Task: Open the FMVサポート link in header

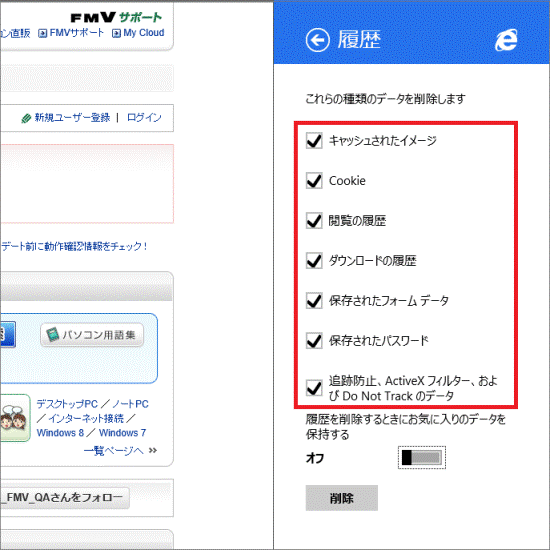Action: point(76,33)
